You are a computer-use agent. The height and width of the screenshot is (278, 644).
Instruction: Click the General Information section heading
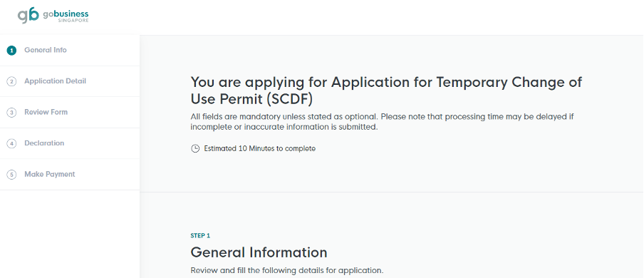pyautogui.click(x=259, y=252)
